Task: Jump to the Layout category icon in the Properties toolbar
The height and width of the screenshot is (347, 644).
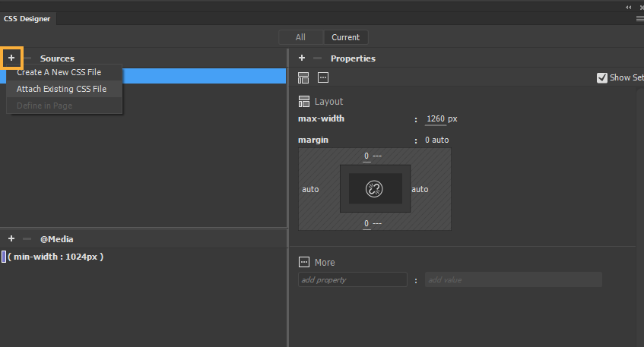Action: pyautogui.click(x=304, y=77)
